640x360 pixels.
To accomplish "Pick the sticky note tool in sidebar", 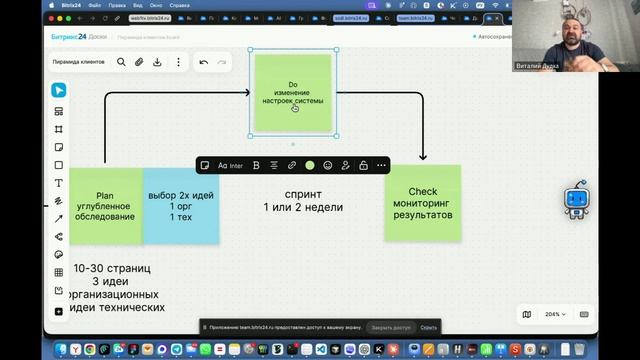I will click(59, 147).
